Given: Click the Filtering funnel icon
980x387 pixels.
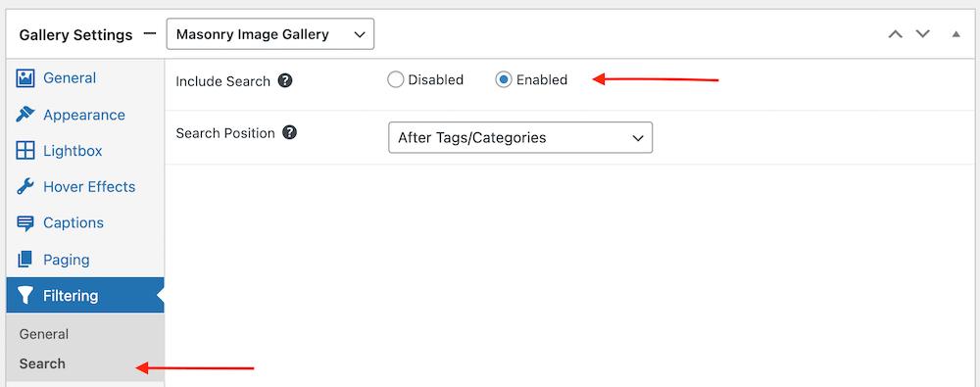Looking at the screenshot, I should 25,295.
